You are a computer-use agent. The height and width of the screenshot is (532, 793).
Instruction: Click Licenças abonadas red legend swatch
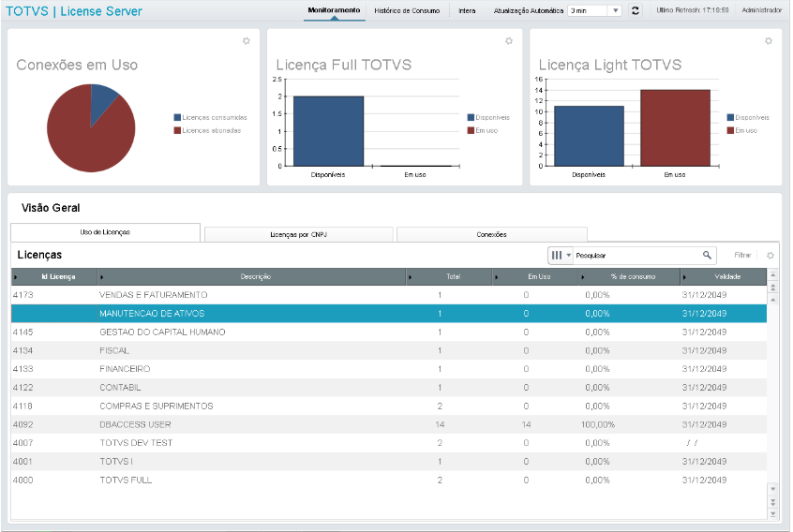click(177, 130)
